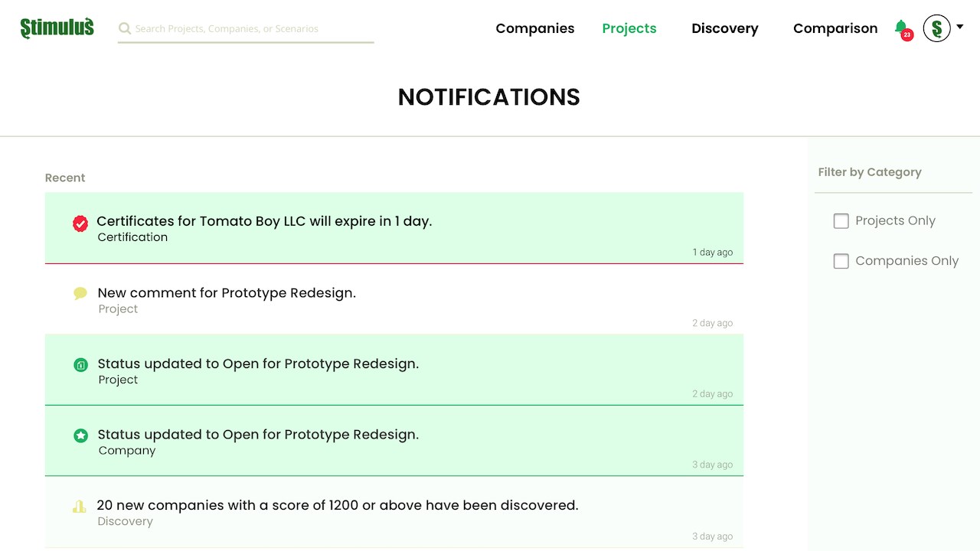The width and height of the screenshot is (980, 551).
Task: Click the user profile avatar icon
Action: 936,28
